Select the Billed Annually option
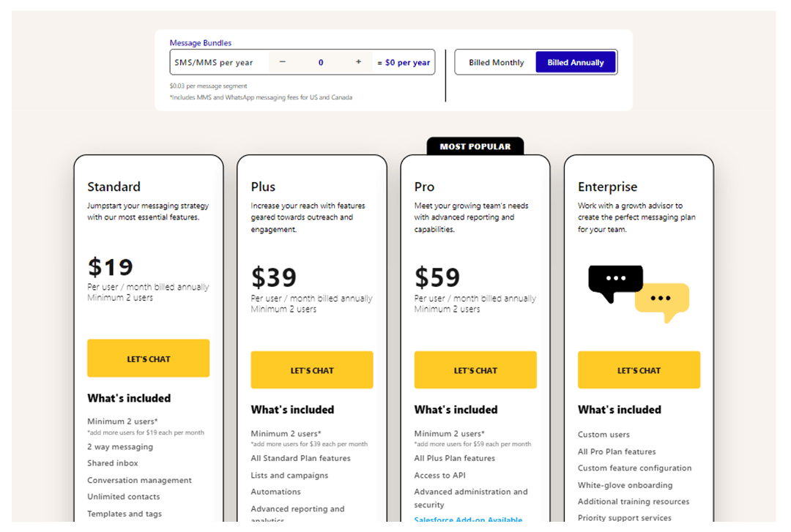 point(576,62)
